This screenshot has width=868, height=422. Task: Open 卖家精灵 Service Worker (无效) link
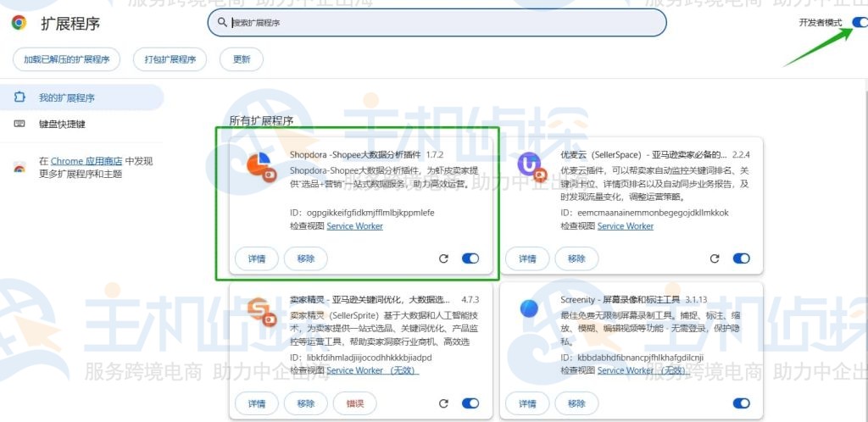pos(373,370)
